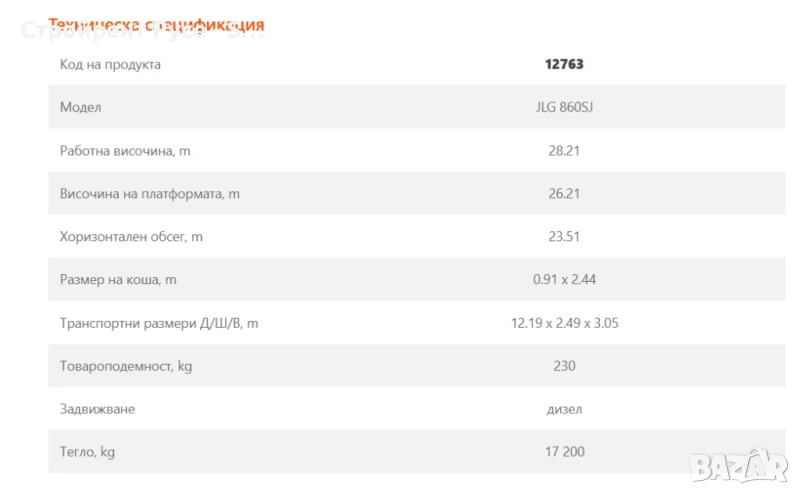Click the "Хоризонтален обсег, m" label
This screenshot has height=495, width=800.
131,237
